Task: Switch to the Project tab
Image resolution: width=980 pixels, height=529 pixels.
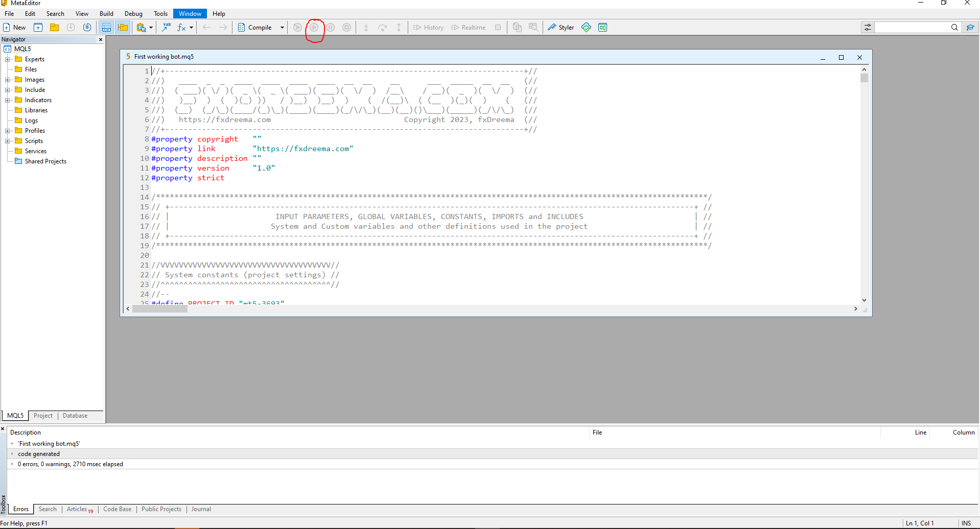Action: point(43,416)
